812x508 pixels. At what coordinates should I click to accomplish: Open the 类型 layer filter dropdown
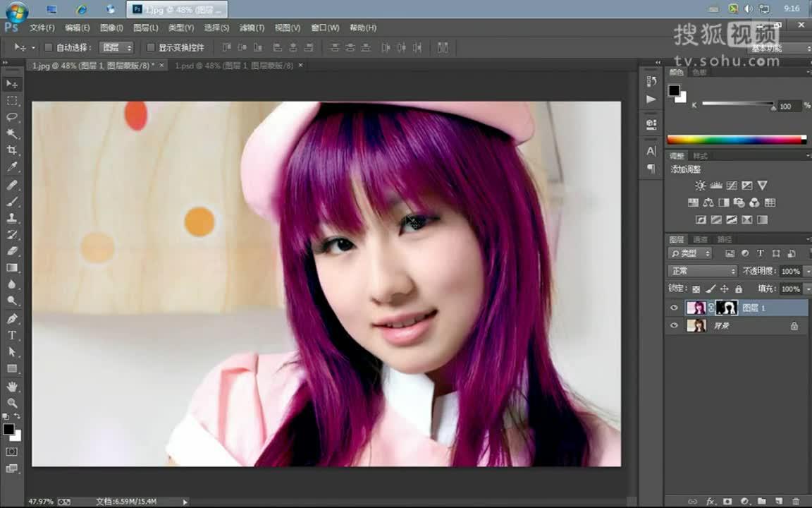coord(689,253)
